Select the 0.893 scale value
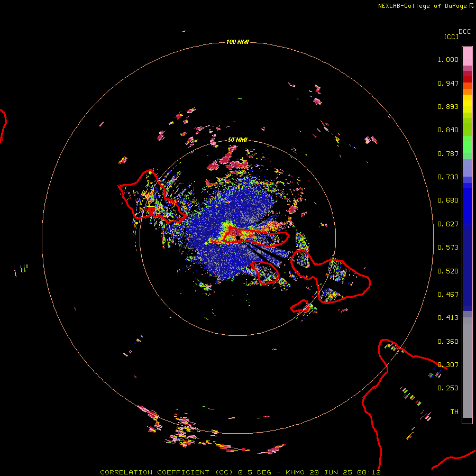Screen dimensions: 476x476 point(448,106)
